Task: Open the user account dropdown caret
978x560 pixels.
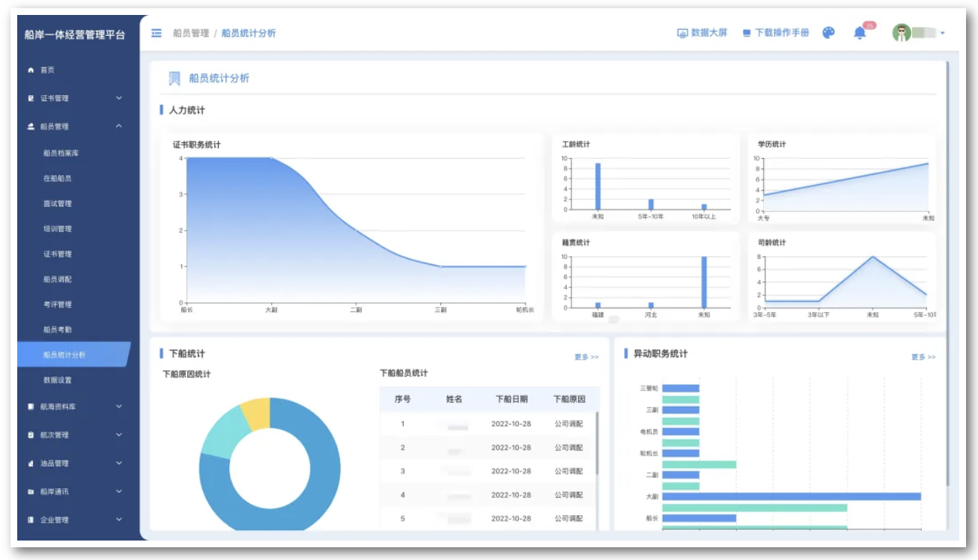Action: 942,33
